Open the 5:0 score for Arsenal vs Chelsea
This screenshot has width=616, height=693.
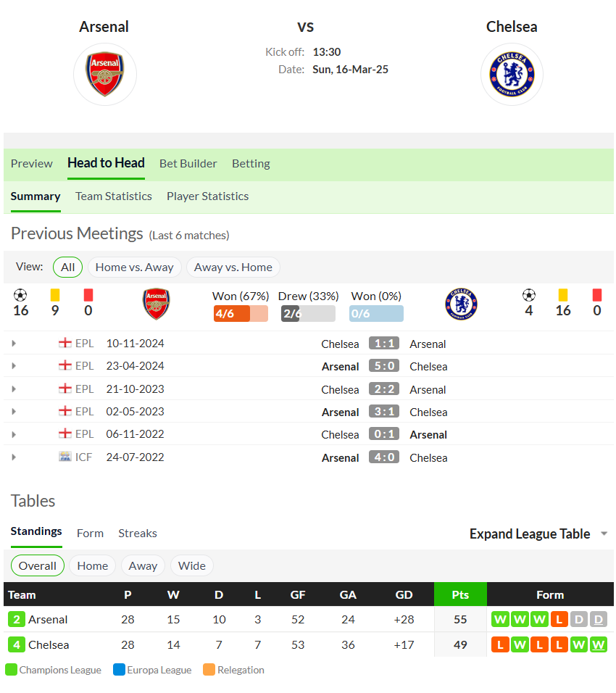coord(384,366)
